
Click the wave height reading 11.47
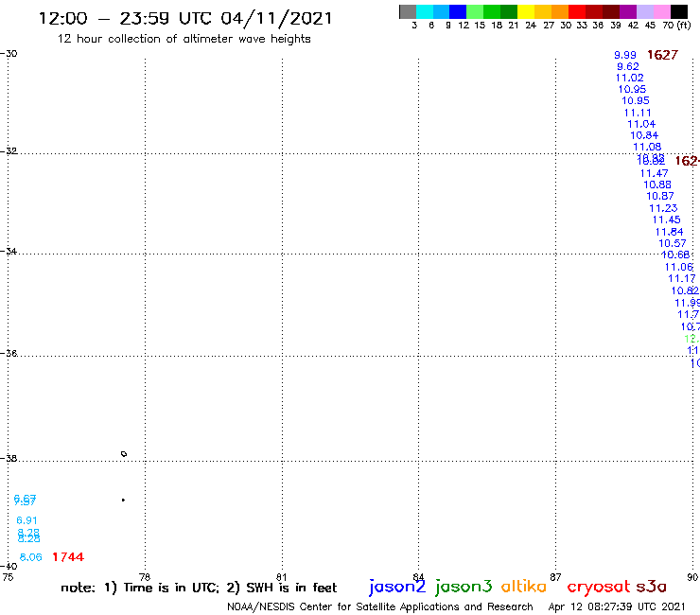point(654,173)
